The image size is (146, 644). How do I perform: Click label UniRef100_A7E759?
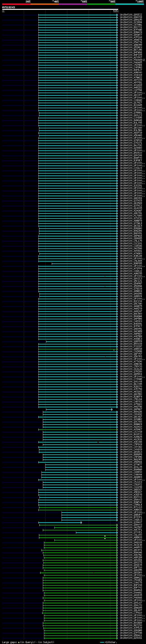(131, 389)
